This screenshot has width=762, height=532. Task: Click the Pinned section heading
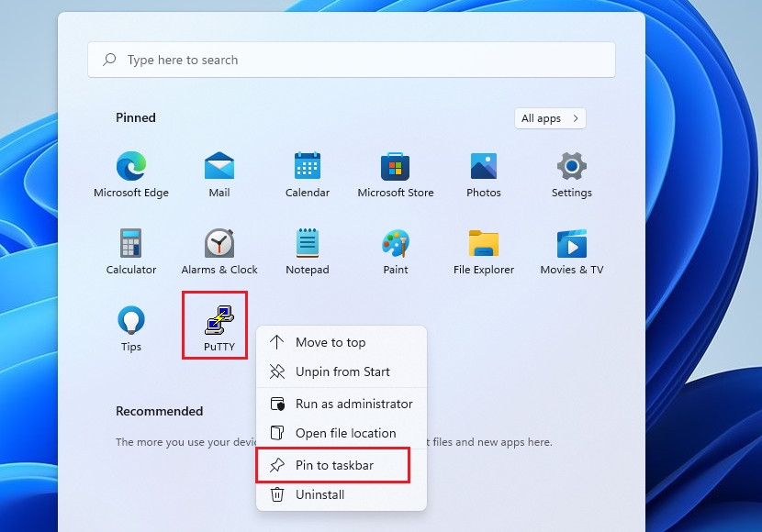136,117
